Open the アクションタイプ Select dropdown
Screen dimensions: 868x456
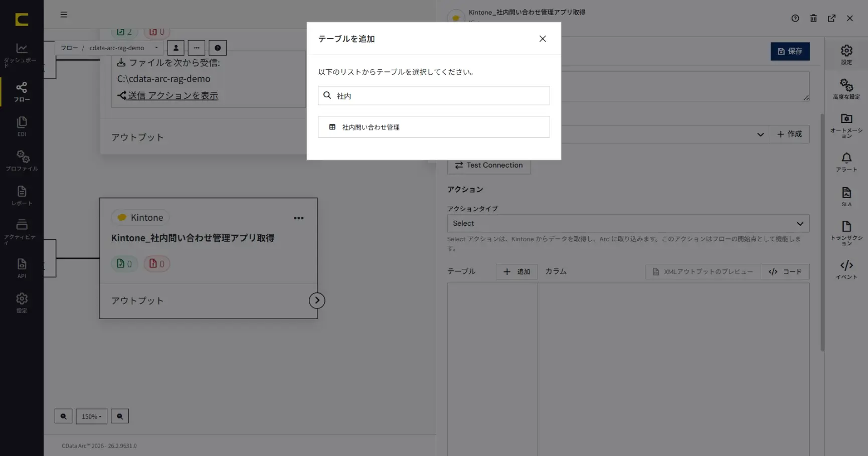tap(628, 224)
